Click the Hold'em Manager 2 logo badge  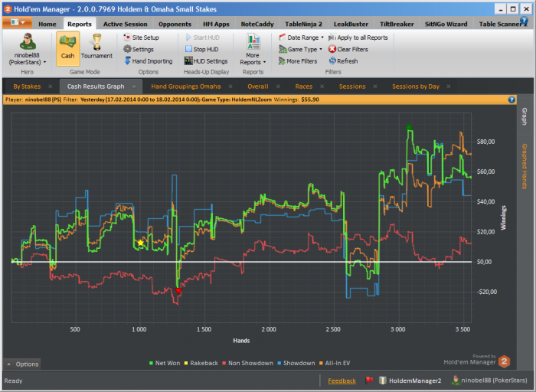coord(504,361)
